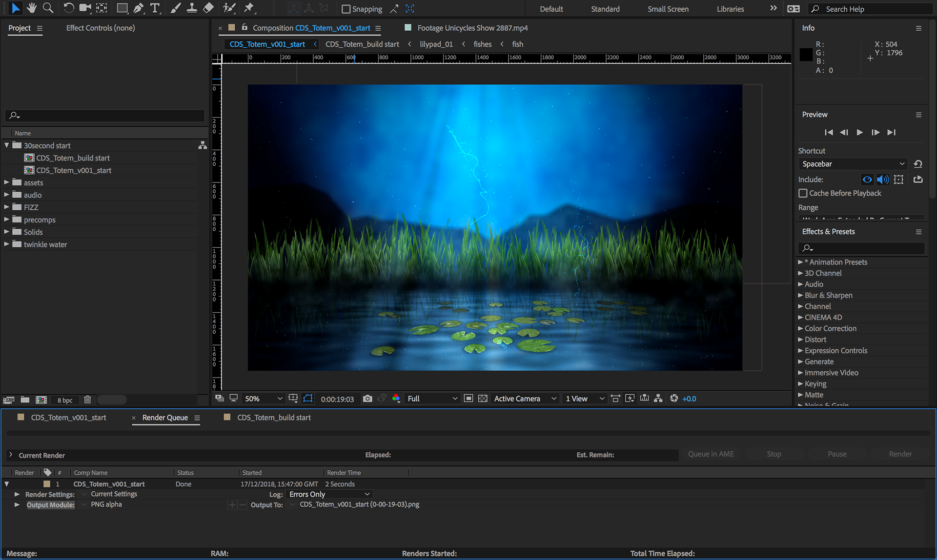Open the show channel color button
Screen dimensions: 937x560
[x=396, y=399]
